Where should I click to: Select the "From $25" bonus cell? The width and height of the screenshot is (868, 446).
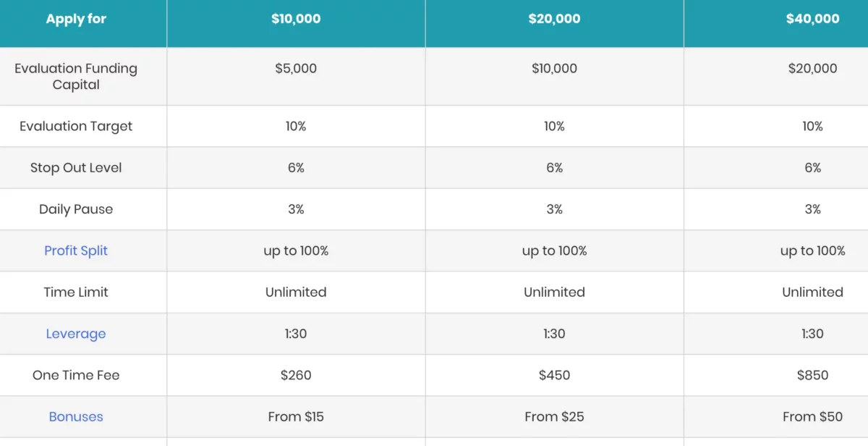click(x=554, y=417)
